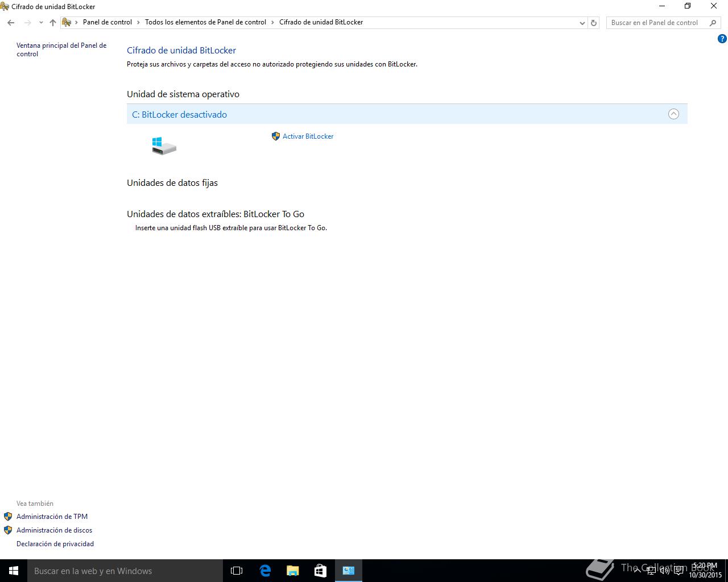The width and height of the screenshot is (728, 582).
Task: Open the recent locations dropdown arrow
Action: (41, 23)
